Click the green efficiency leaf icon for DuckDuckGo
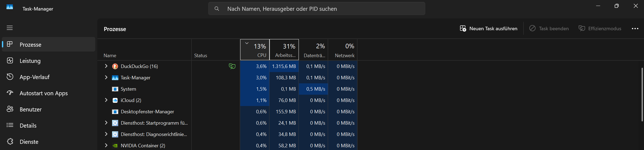This screenshot has width=644, height=150. (x=232, y=66)
